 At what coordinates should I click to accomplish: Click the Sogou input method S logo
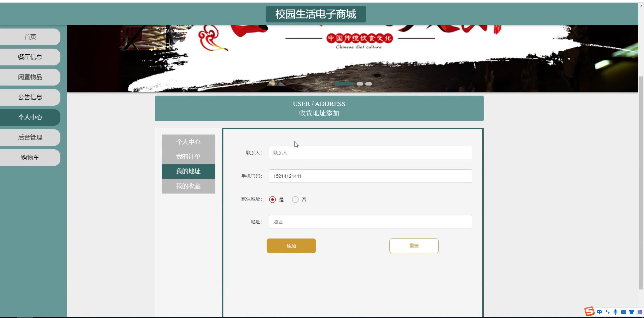[x=589, y=312]
